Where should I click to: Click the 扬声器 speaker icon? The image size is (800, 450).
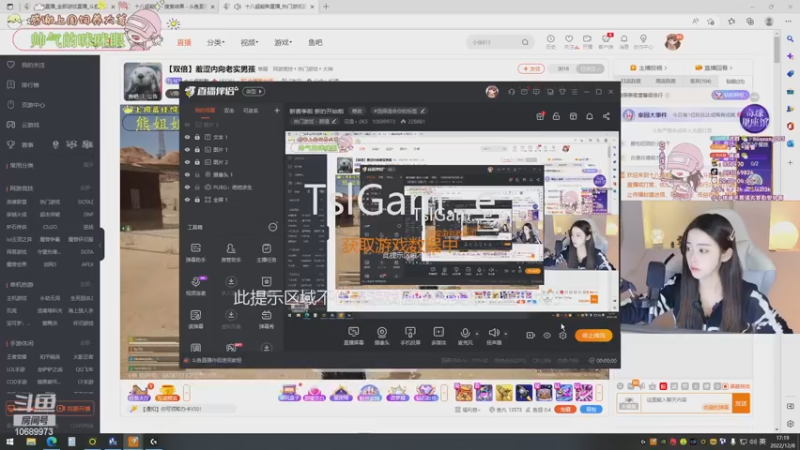[493, 333]
